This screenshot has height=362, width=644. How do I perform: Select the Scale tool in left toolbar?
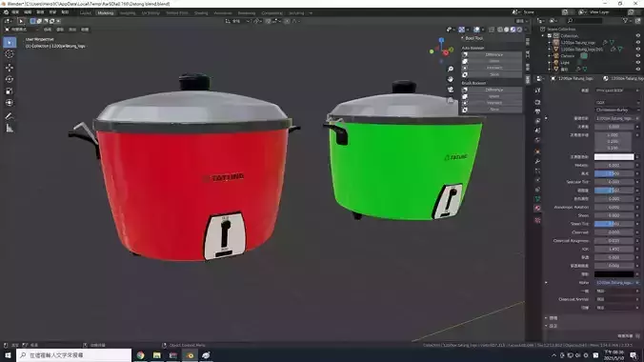tap(10, 91)
